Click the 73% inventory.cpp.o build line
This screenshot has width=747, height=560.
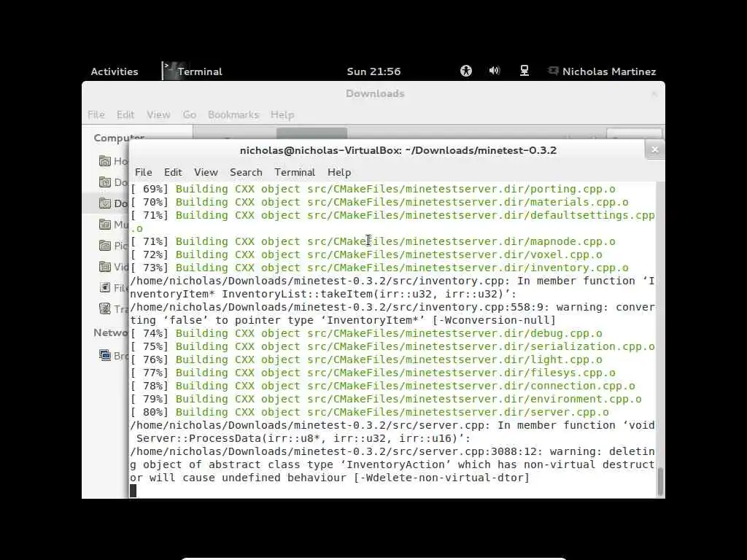point(379,268)
